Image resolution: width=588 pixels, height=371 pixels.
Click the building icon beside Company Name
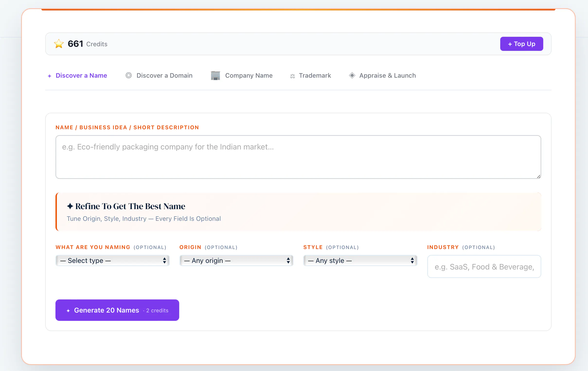215,75
